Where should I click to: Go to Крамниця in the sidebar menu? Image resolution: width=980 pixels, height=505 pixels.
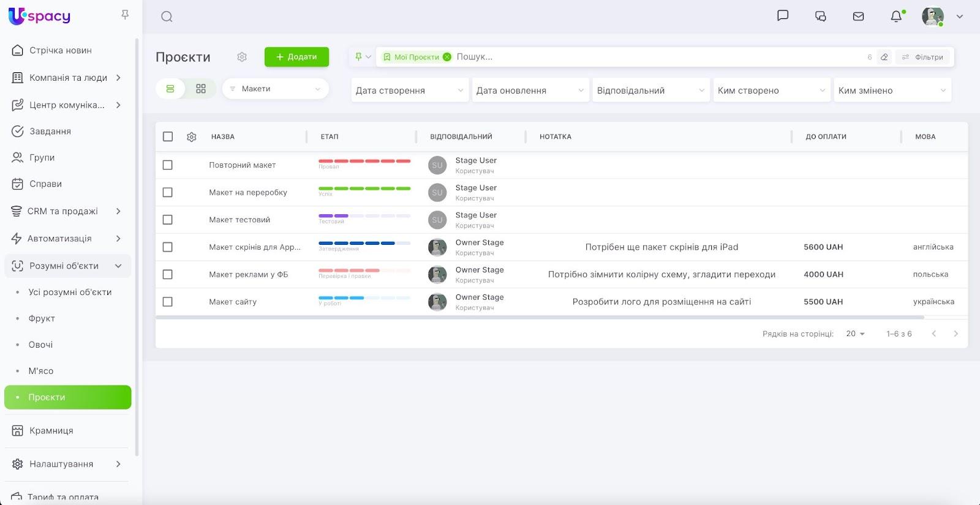[51, 430]
